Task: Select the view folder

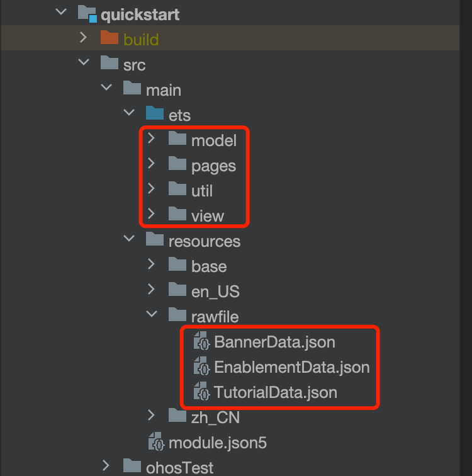Action: point(208,216)
